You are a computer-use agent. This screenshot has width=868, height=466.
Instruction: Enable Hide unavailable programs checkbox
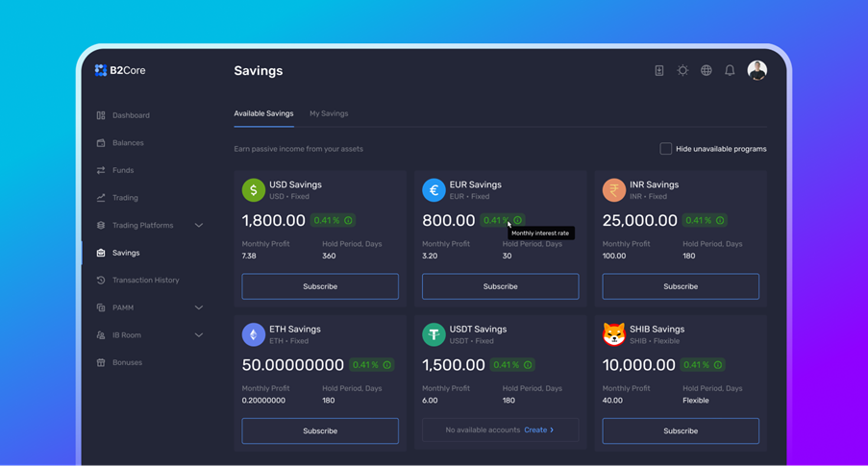pyautogui.click(x=665, y=149)
